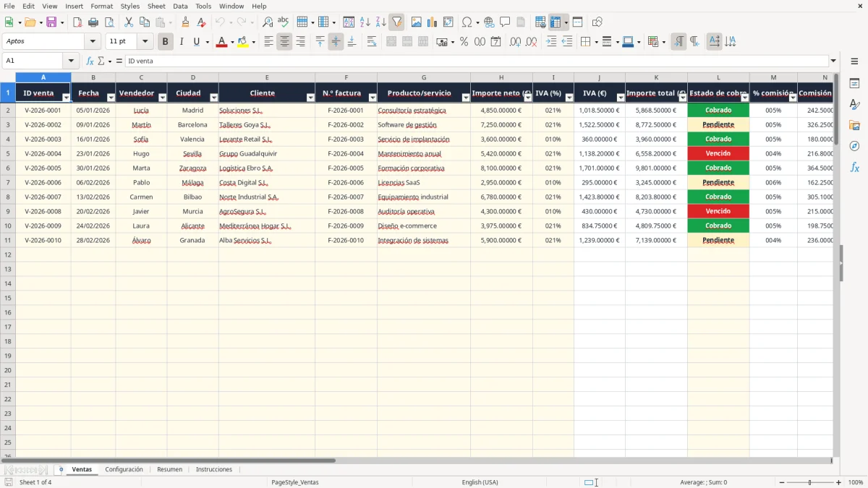Open the Sheet menu
The height and width of the screenshot is (488, 868).
156,6
